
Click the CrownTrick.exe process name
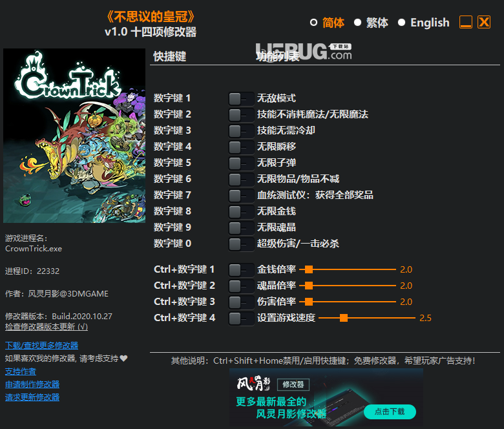(34, 249)
